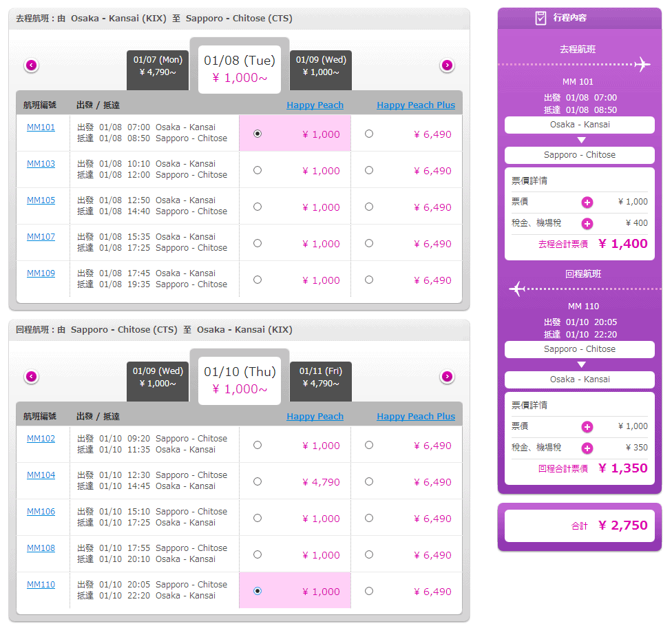Viewport: 672px width, 624px height.
Task: Open return Happy Peach column header link
Action: pos(315,417)
